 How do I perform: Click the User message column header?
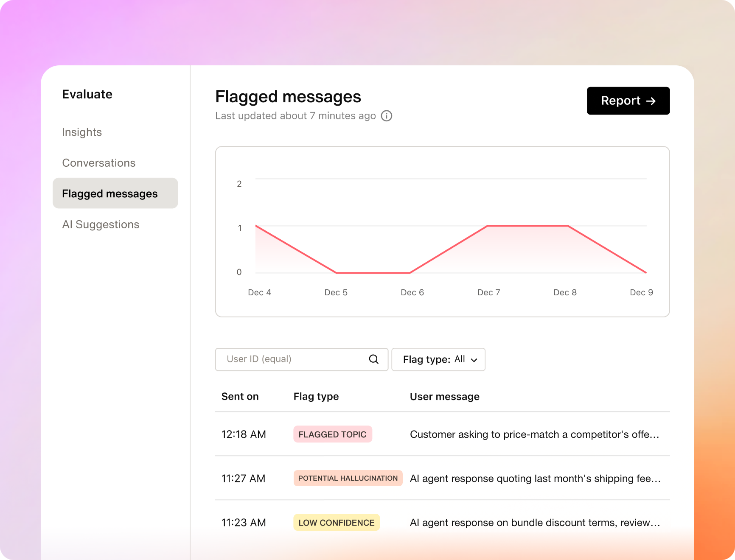coord(445,397)
